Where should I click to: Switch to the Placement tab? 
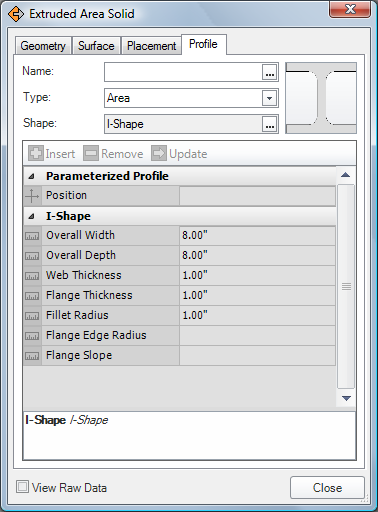(x=151, y=46)
